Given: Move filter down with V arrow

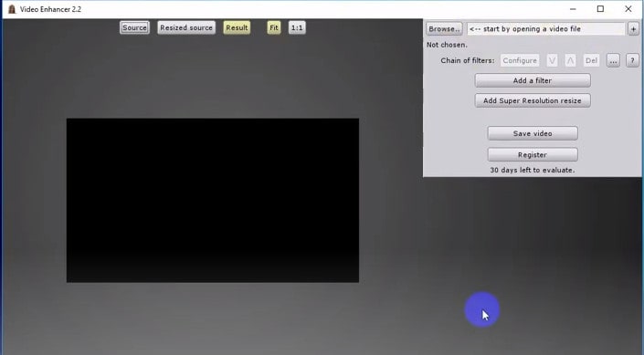Looking at the screenshot, I should coord(552,60).
